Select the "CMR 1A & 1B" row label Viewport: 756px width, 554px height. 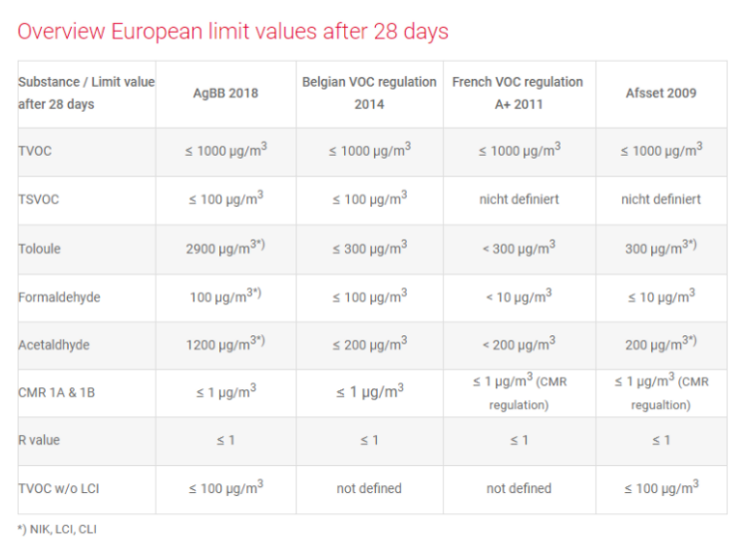click(57, 393)
